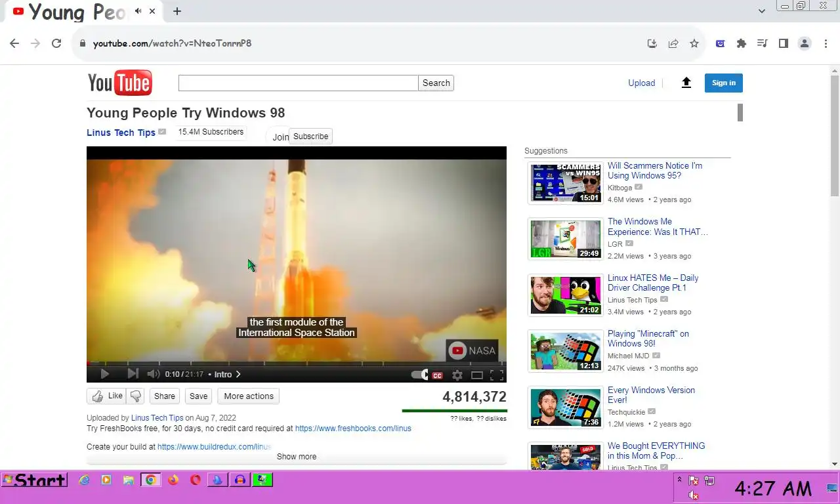Click the Save button below video

coord(198,396)
